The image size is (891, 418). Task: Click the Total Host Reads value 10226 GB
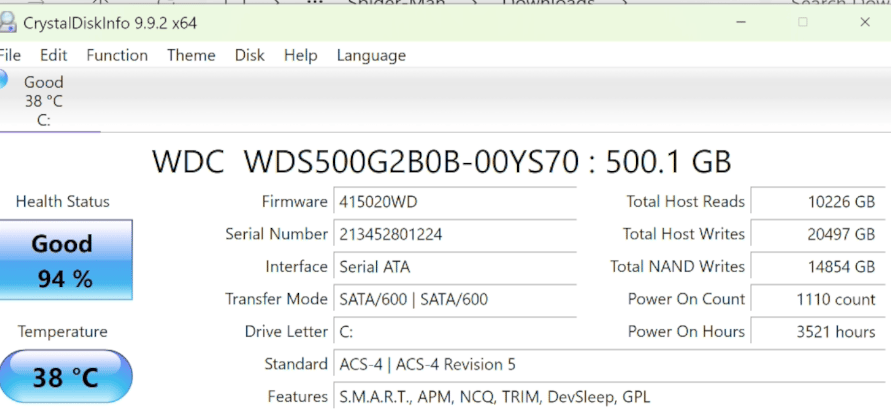tap(818, 201)
